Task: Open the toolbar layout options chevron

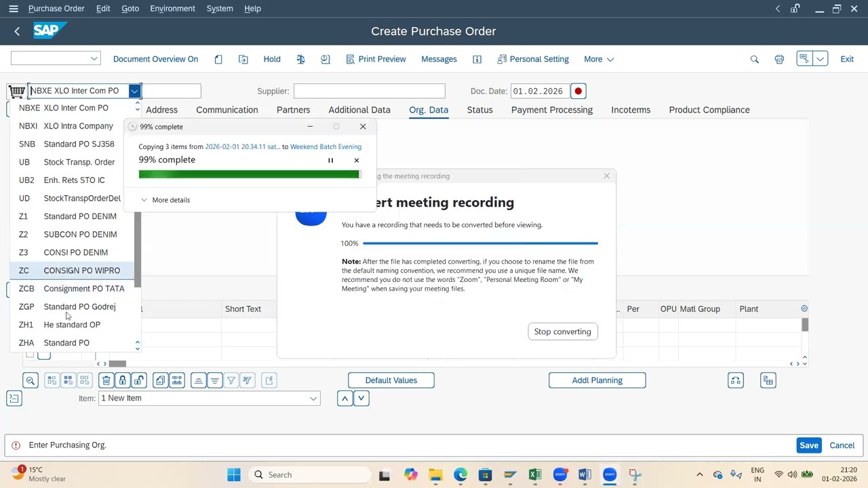Action: coord(821,59)
